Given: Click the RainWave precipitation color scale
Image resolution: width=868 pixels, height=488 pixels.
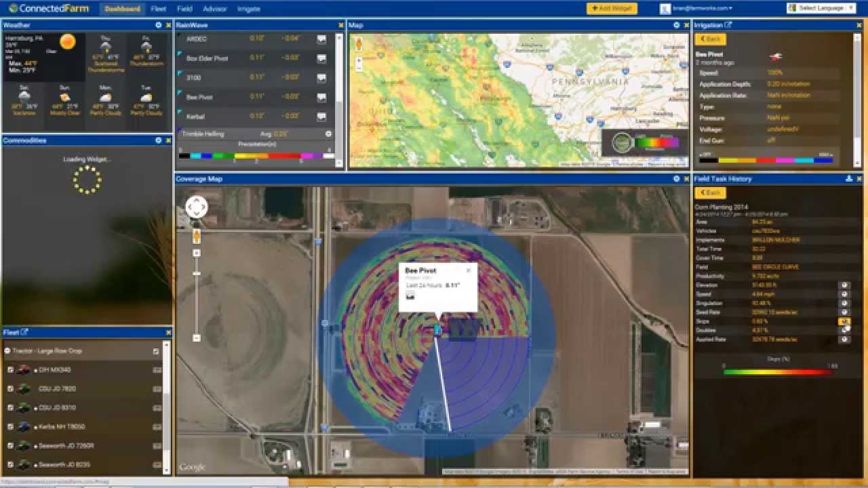Looking at the screenshot, I should (256, 156).
